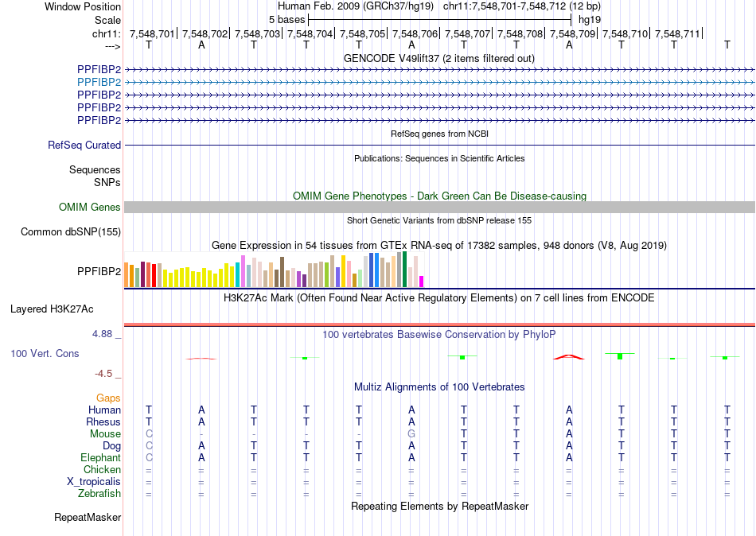
Task: Select the Chicken species row label
Action: tap(102, 469)
